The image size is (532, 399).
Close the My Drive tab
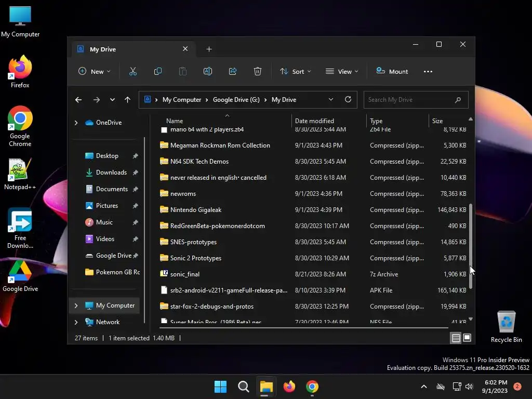point(185,49)
